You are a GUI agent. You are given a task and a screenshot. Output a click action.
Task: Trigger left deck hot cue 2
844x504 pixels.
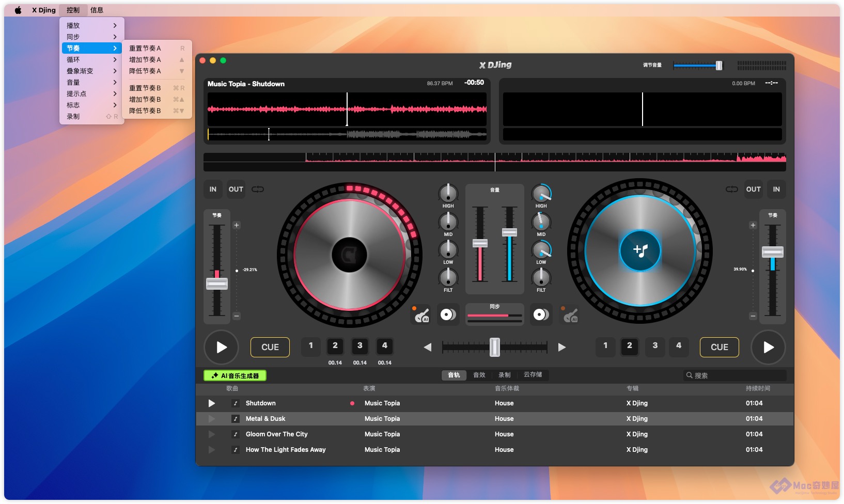coord(335,346)
